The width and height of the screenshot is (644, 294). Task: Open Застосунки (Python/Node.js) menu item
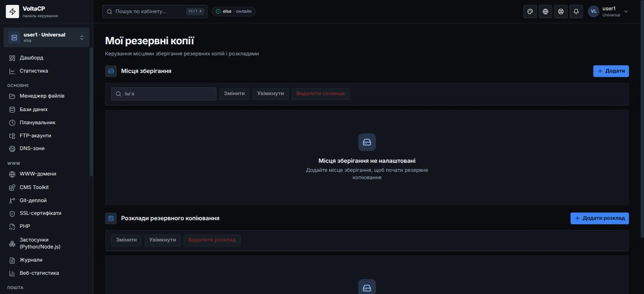click(46, 243)
